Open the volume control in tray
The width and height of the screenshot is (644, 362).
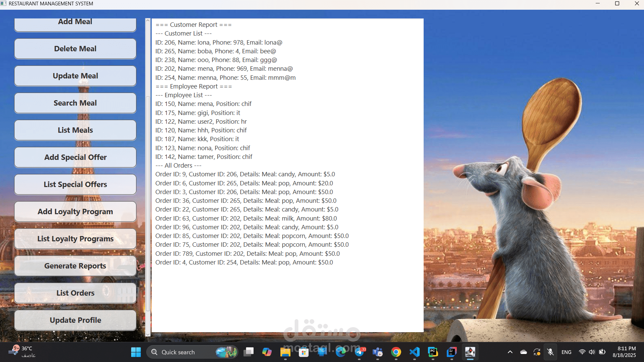click(592, 352)
